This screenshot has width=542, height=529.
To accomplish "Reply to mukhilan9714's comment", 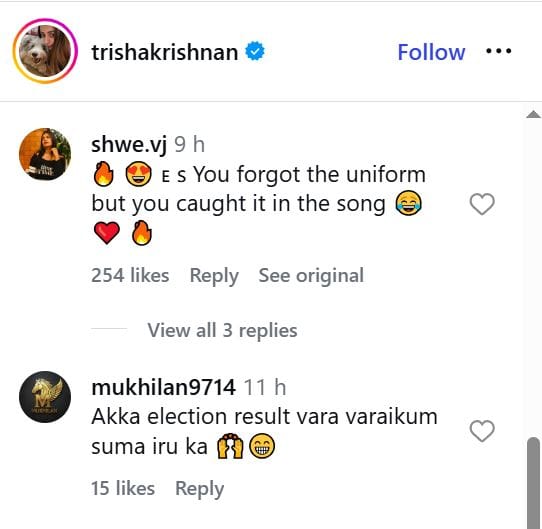I will 199,489.
